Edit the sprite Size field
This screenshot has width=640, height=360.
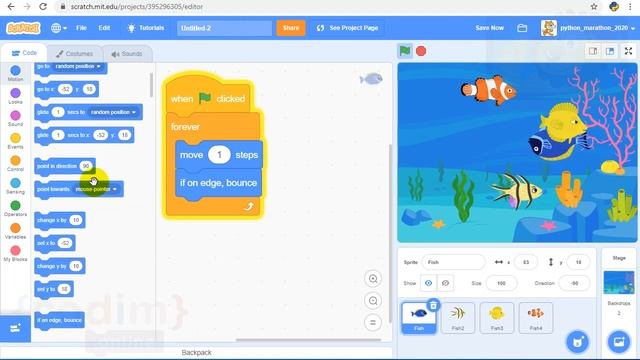501,283
